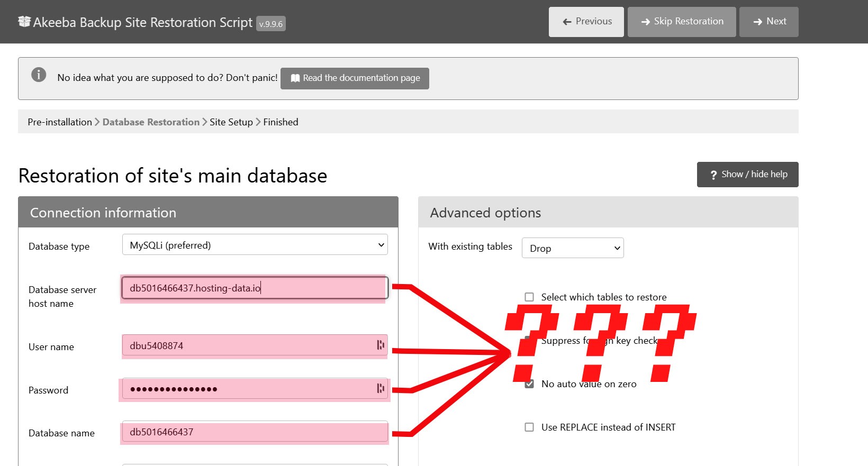Click the With existing tables label
The image size is (868, 466).
[x=471, y=246]
